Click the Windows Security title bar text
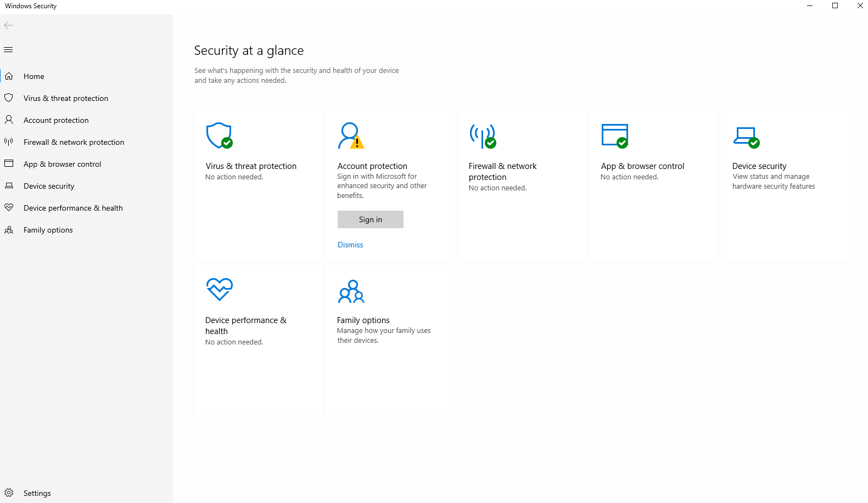The image size is (868, 503). coord(31,6)
